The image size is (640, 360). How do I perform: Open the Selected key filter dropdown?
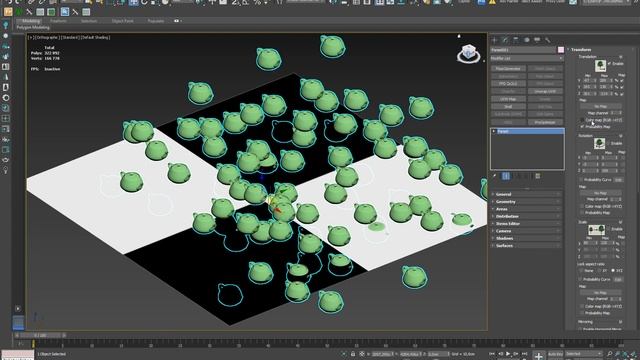(x=584, y=353)
